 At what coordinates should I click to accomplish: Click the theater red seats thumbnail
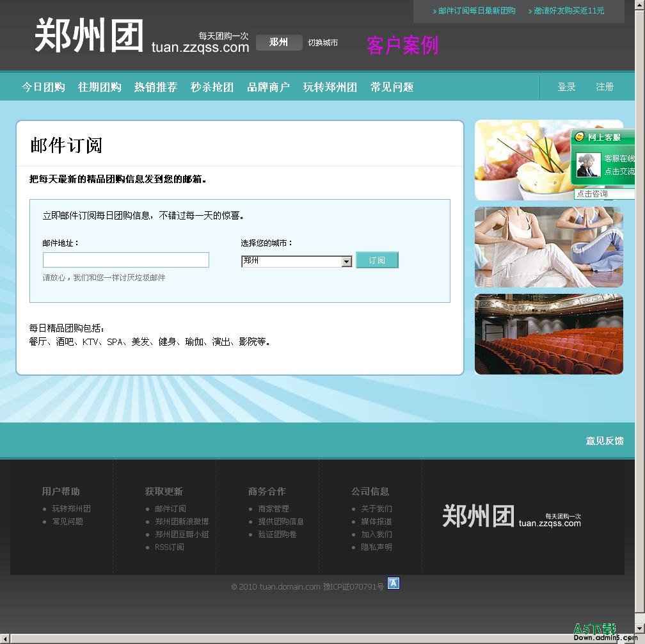pyautogui.click(x=549, y=334)
